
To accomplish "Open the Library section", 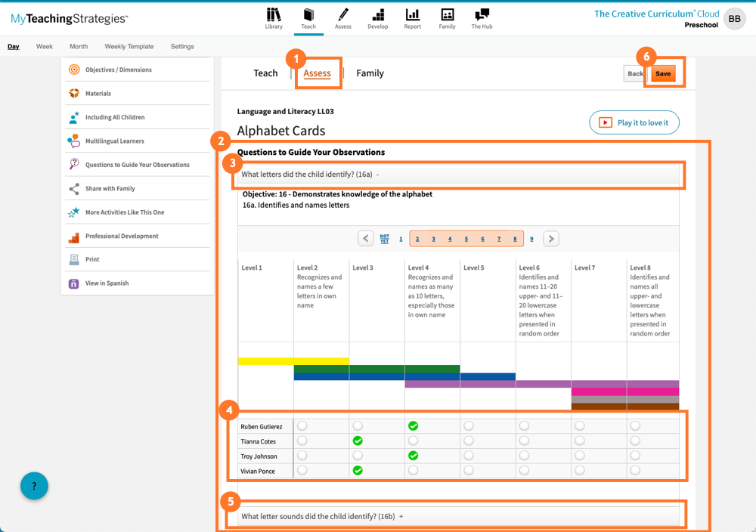I will [x=274, y=18].
